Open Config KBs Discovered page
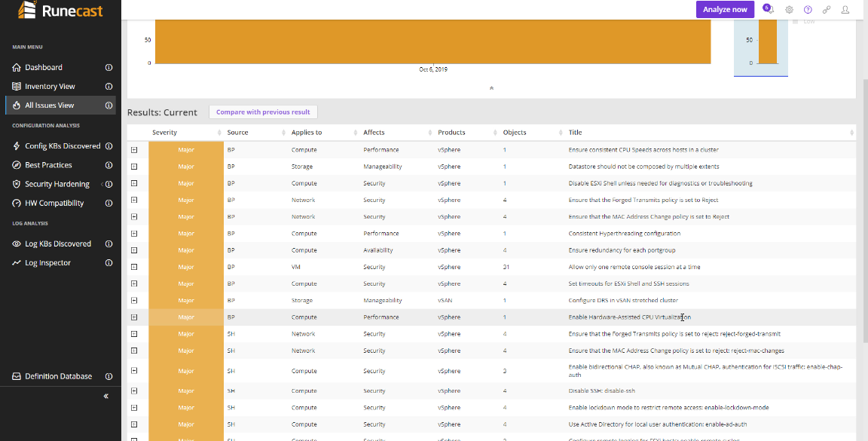868x441 pixels. 63,146
